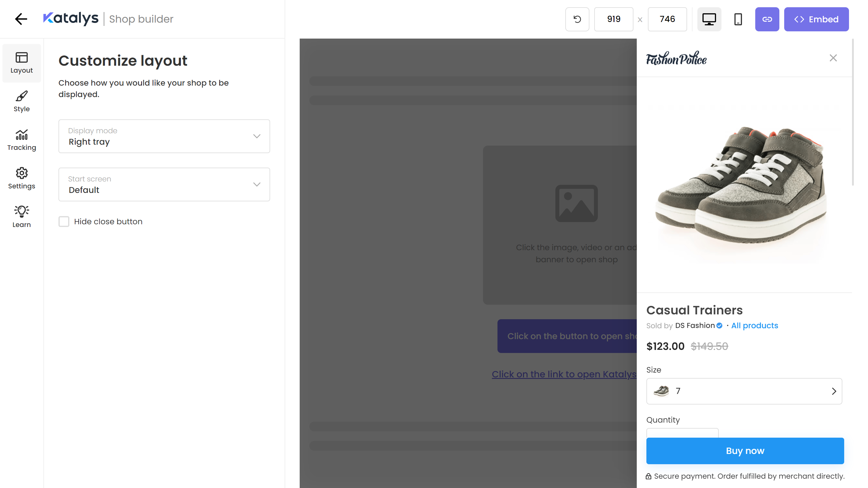Viewport: 868px width, 488px height.
Task: Select the Layout sidebar icon
Action: pos(22,63)
